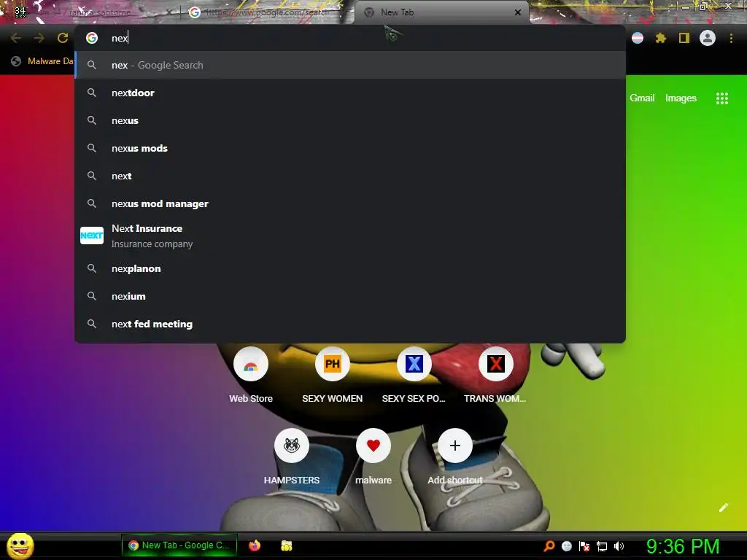This screenshot has width=747, height=560.
Task: Open the smiley-face Start button
Action: pyautogui.click(x=20, y=545)
